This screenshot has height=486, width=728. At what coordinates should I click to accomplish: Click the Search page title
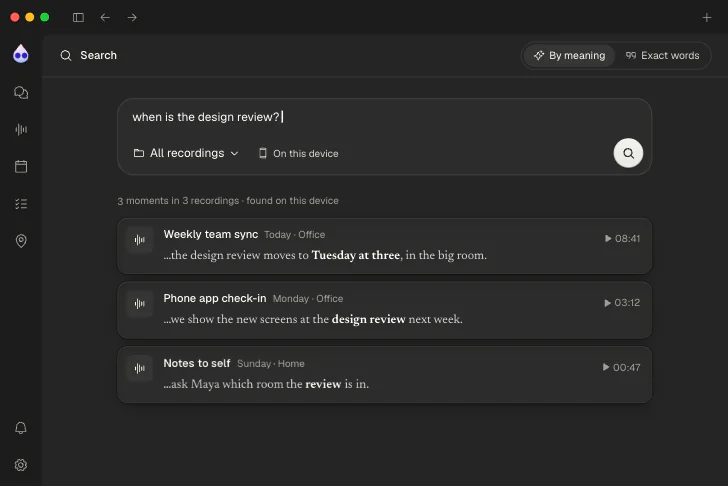point(98,56)
